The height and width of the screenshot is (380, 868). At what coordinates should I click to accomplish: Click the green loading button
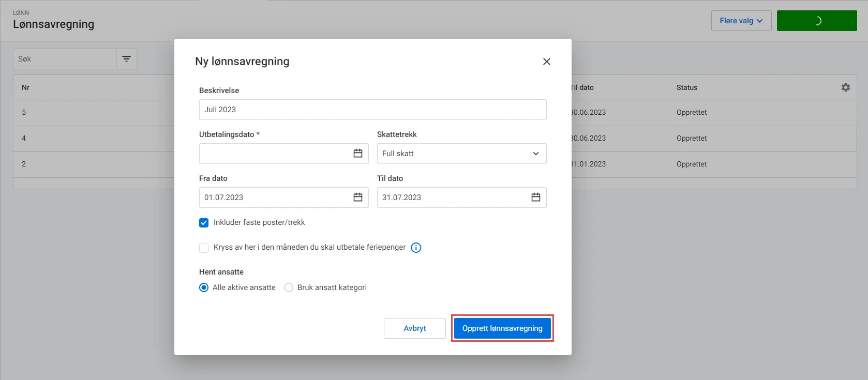pyautogui.click(x=816, y=21)
